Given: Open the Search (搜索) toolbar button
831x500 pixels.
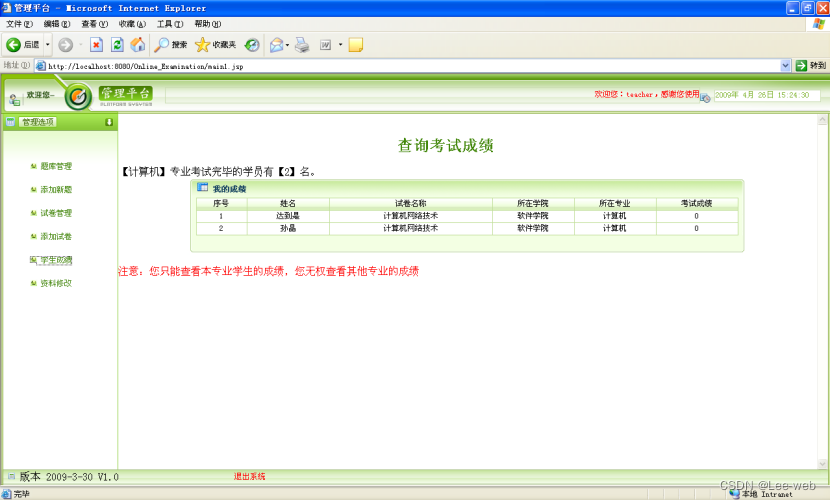Looking at the screenshot, I should [x=170, y=45].
